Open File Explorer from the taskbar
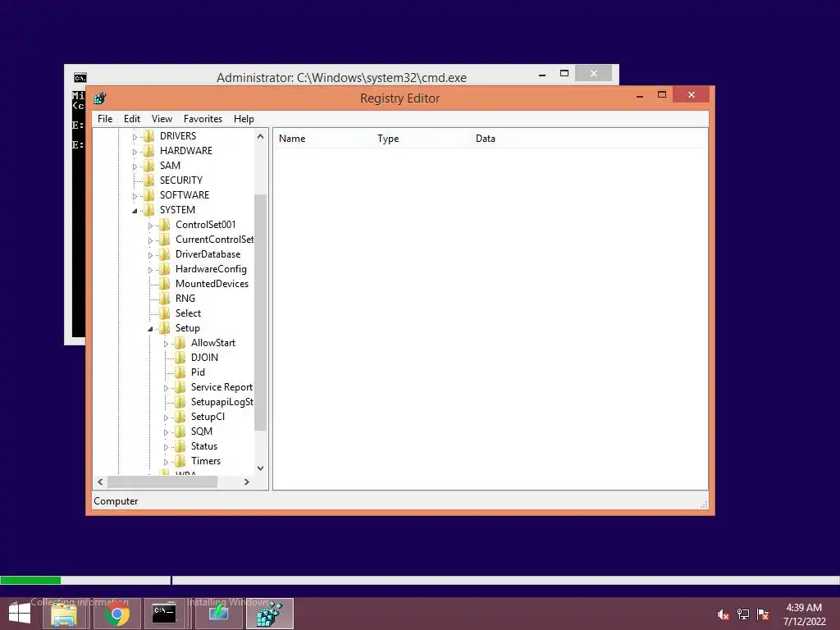This screenshot has width=840, height=630. (64, 614)
